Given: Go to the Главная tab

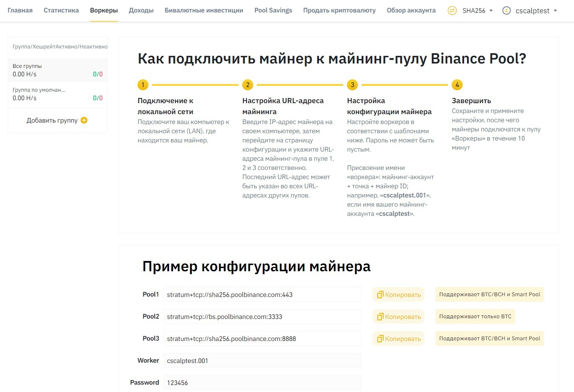Looking at the screenshot, I should click(x=20, y=11).
